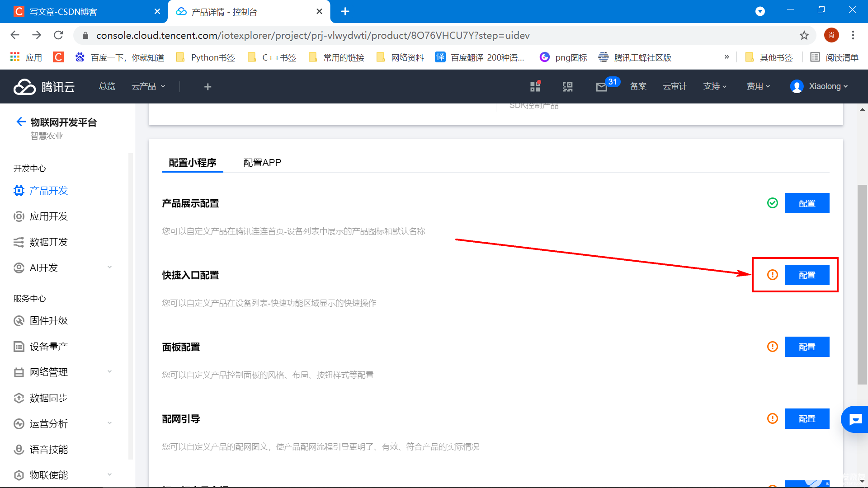This screenshot has width=868, height=488.
Task: Click 配置 button for 产品展示配置
Action: (807, 203)
